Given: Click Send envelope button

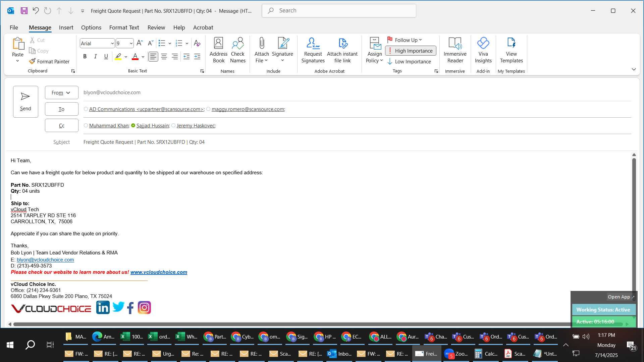Looking at the screenshot, I should 25,102.
